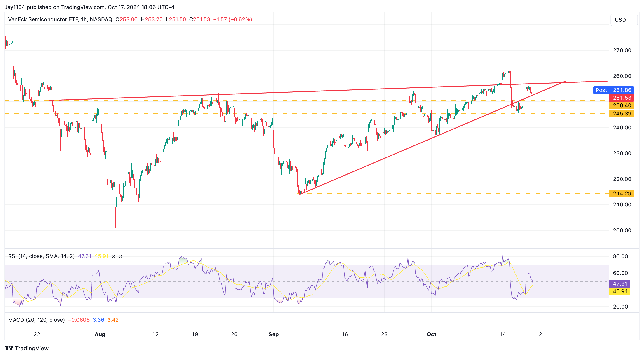The height and width of the screenshot is (356, 644).
Task: Click the 60.00 RSI axis label
Action: point(620,273)
